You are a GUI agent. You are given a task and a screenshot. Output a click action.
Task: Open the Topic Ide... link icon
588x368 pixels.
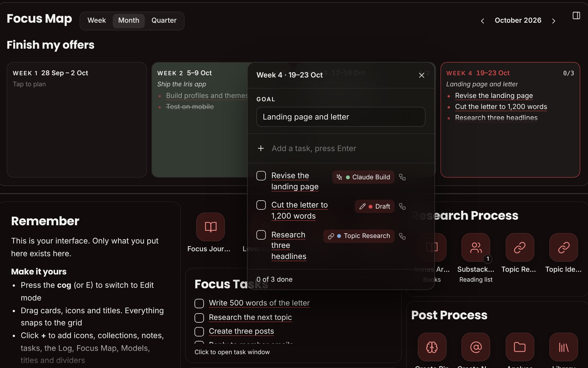pyautogui.click(x=564, y=247)
